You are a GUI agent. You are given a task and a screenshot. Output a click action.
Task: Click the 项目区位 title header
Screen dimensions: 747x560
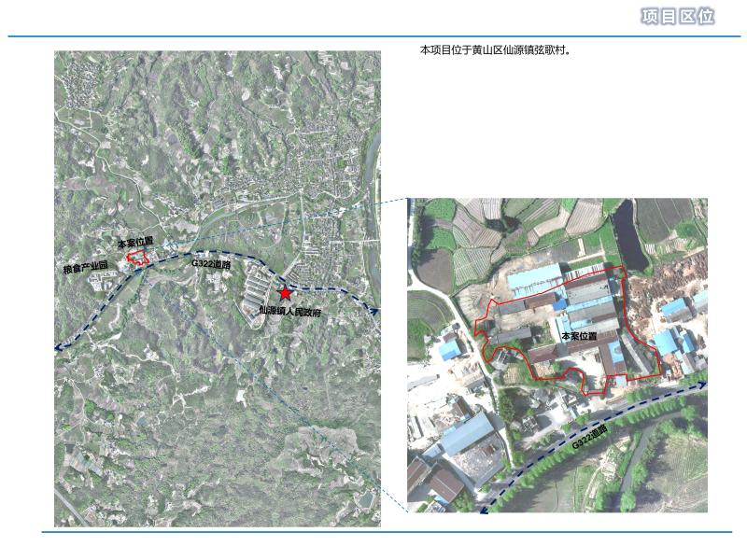click(677, 17)
